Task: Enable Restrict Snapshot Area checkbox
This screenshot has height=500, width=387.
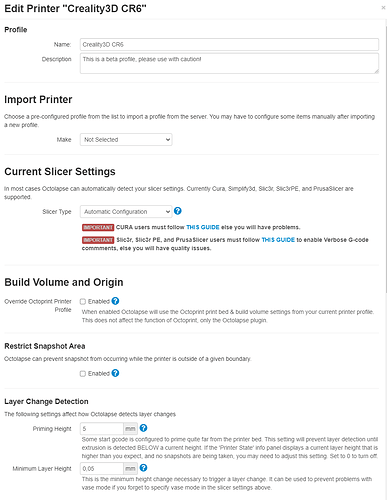Action: 83,374
